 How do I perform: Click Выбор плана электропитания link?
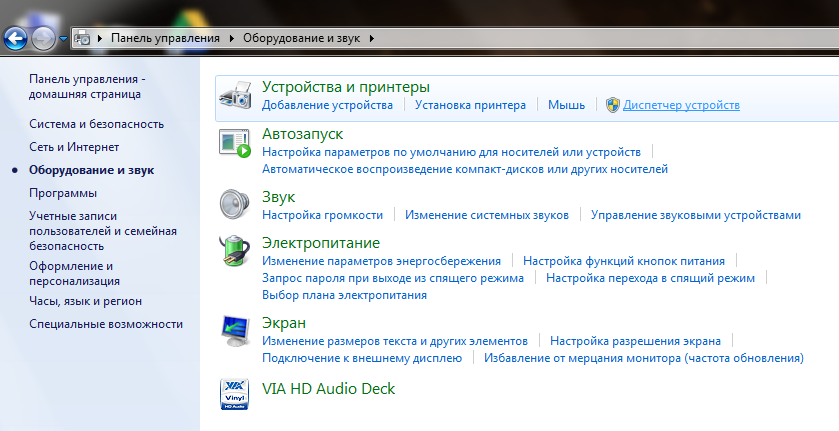344,295
